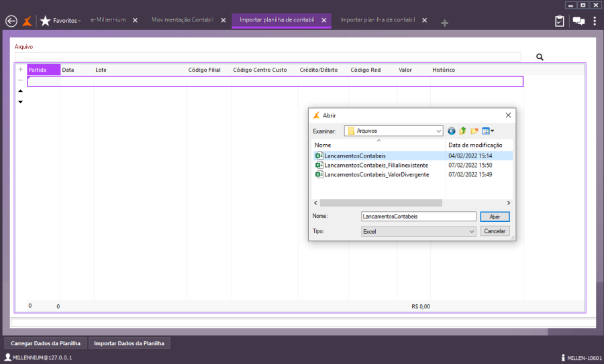Screen dimensions: 604x364
Task: Open the clipboard tasks icon
Action: tap(559, 21)
